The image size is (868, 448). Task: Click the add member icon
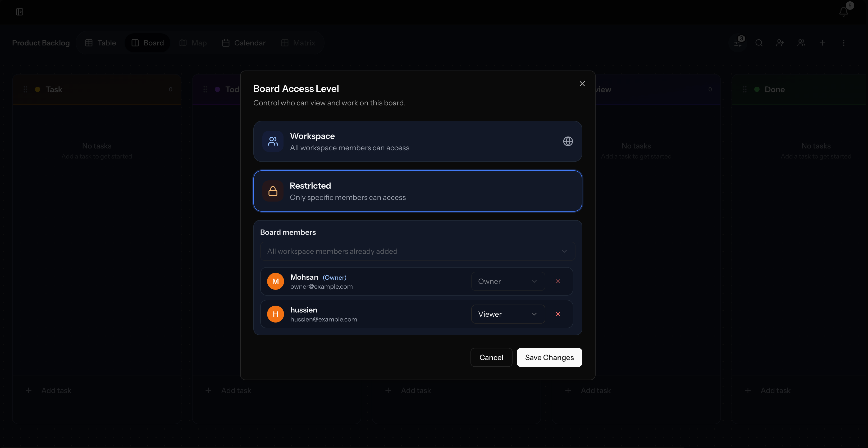780,43
